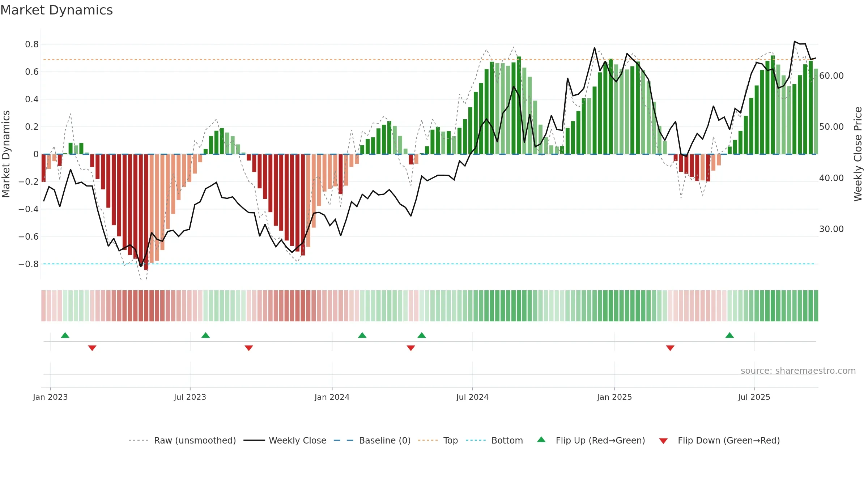Click the weekly close line peak in mid-2025
This screenshot has height=488, width=868.
click(x=795, y=42)
